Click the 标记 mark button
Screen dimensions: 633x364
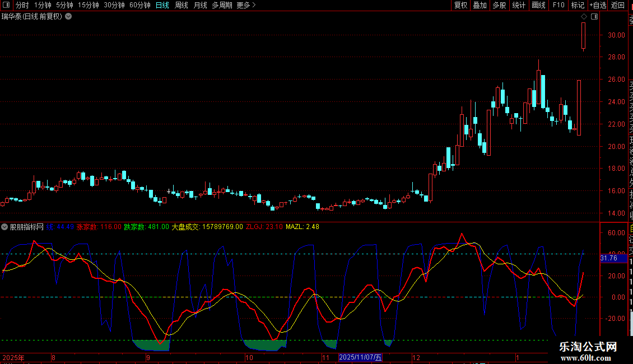578,5
